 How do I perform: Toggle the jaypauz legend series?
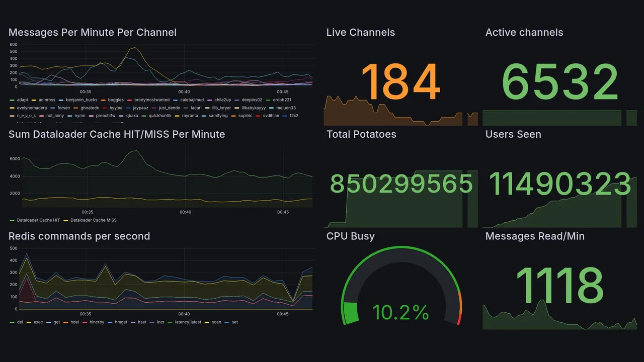(141, 108)
